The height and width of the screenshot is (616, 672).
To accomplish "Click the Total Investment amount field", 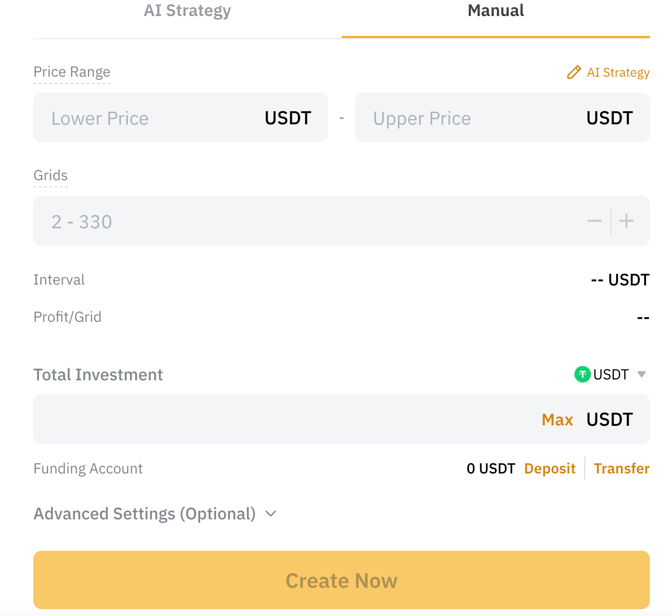I will 342,419.
